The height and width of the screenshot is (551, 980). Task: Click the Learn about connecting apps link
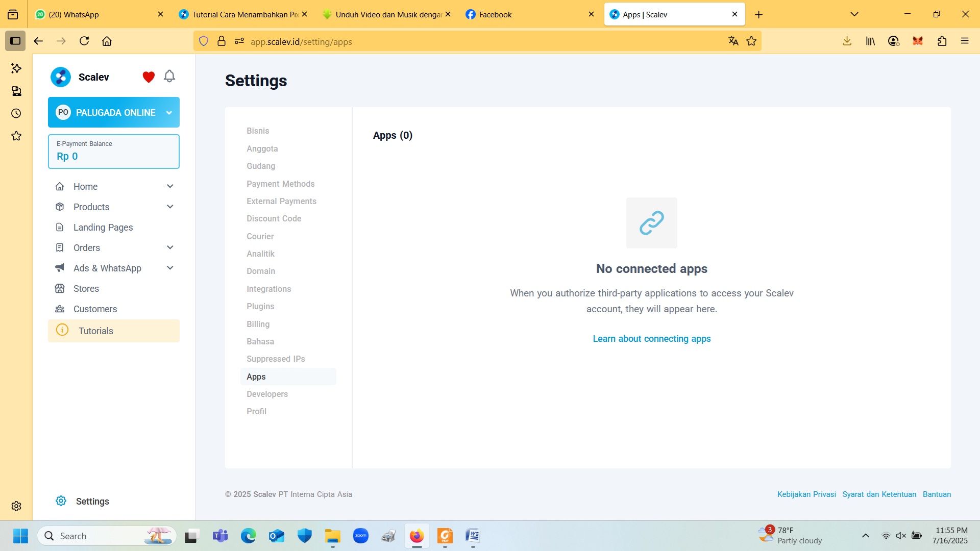pos(651,338)
